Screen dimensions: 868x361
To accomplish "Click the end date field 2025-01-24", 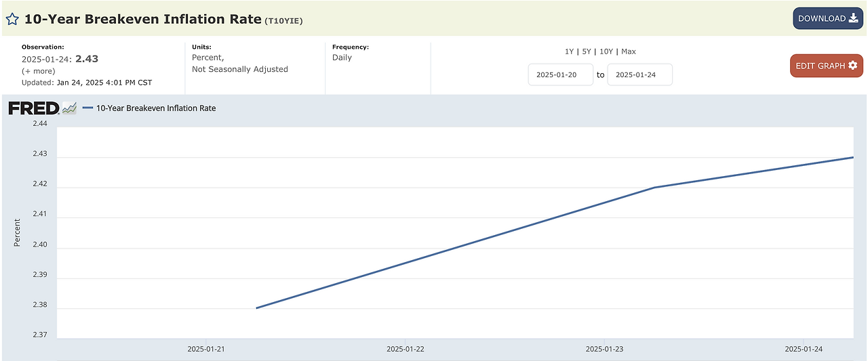I will pos(639,75).
